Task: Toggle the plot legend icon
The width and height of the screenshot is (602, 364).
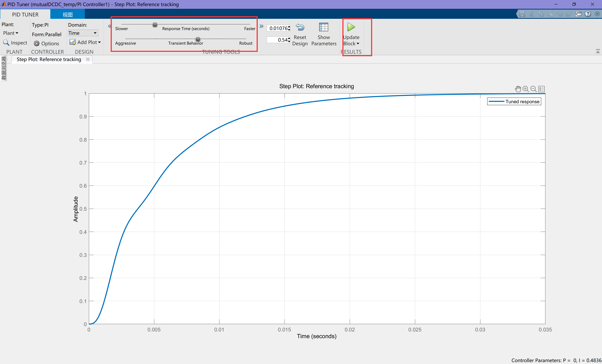Action: tap(541, 89)
